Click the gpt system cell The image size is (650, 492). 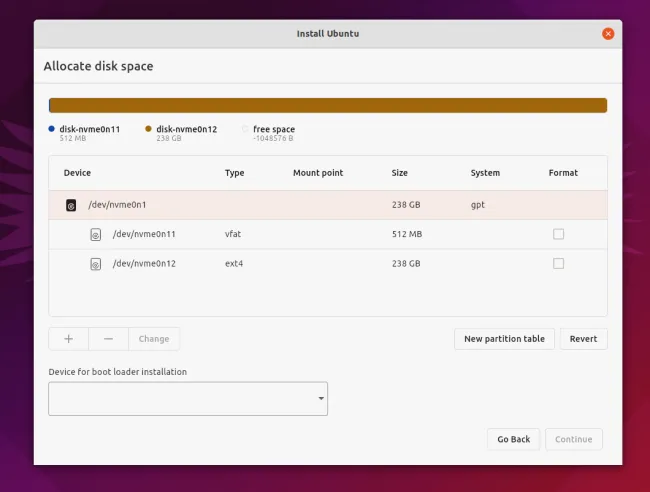click(x=478, y=205)
